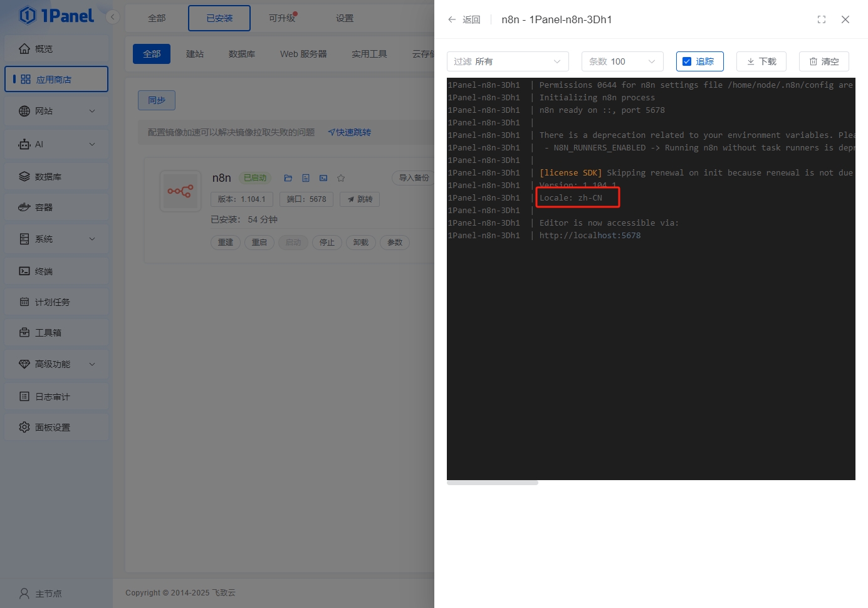
Task: Open the 应用商店 app store
Action: point(56,79)
